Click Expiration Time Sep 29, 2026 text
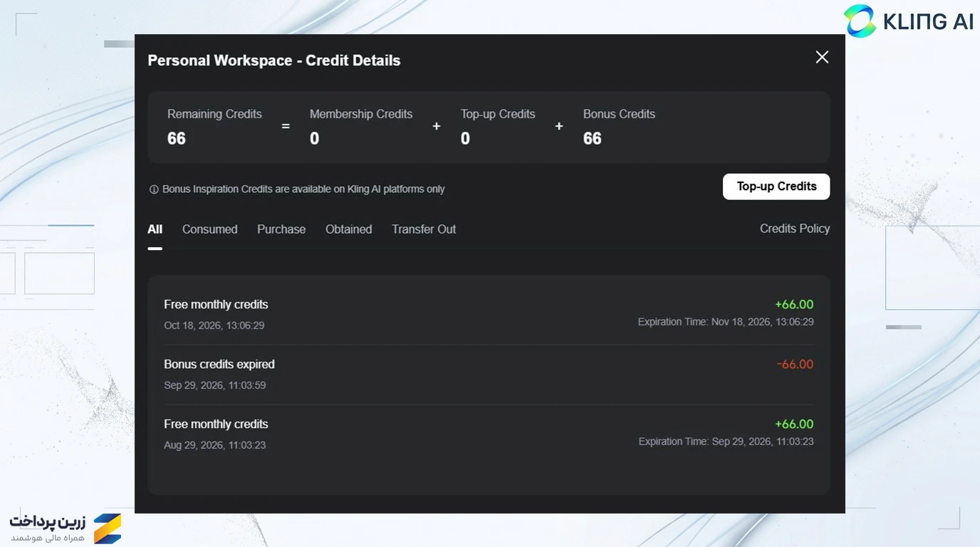Screen dimensions: 980x547 coord(726,442)
